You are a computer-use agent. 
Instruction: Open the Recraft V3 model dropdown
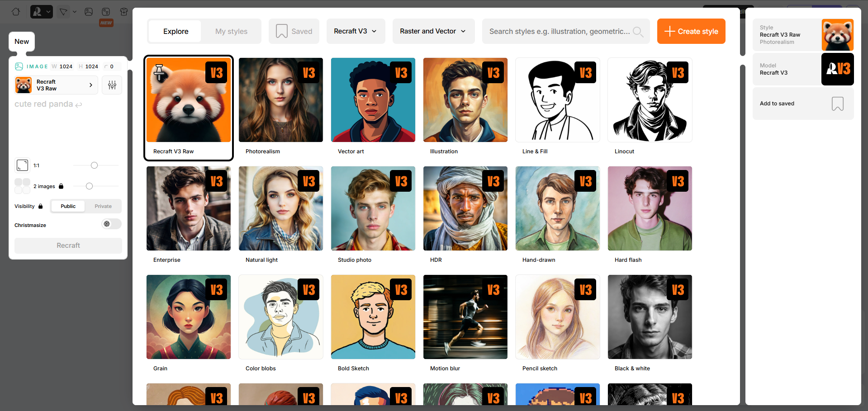356,31
